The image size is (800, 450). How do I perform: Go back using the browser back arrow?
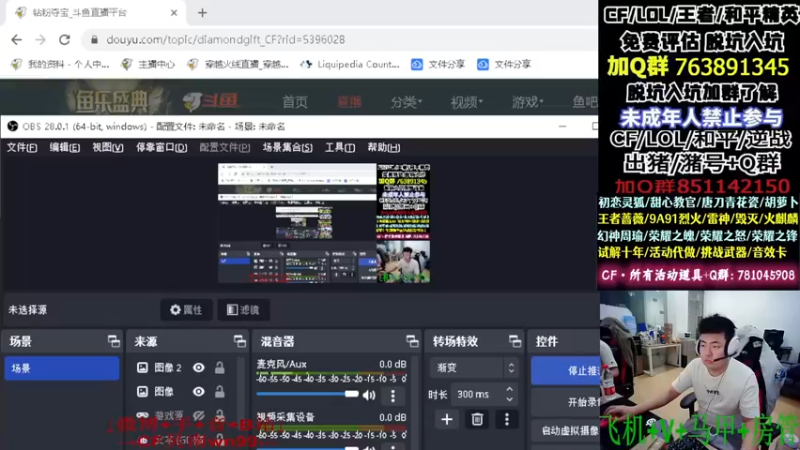click(16, 40)
